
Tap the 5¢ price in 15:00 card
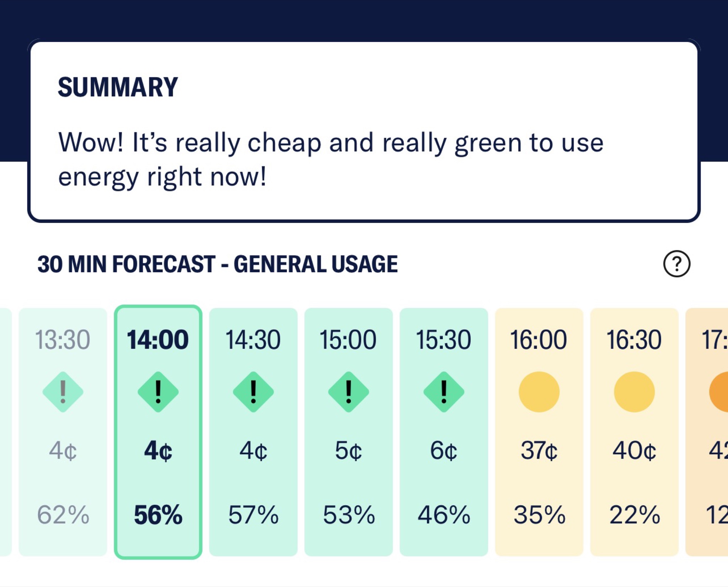tap(349, 451)
